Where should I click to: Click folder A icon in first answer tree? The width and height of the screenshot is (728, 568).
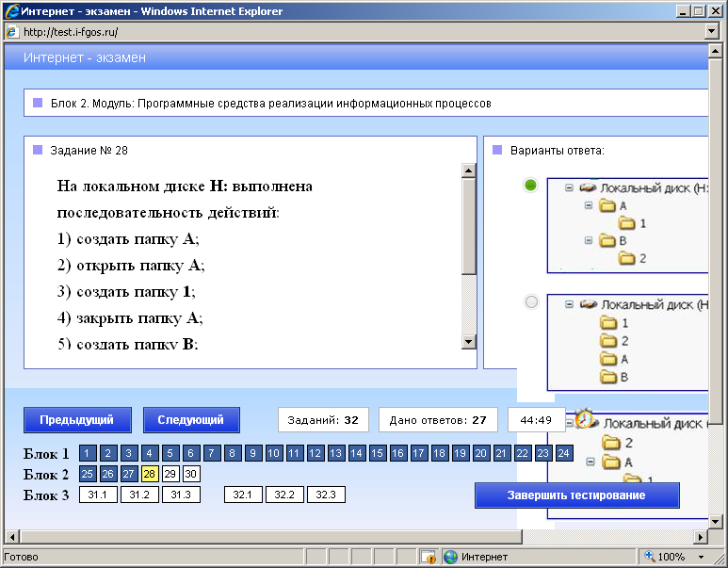coord(607,205)
